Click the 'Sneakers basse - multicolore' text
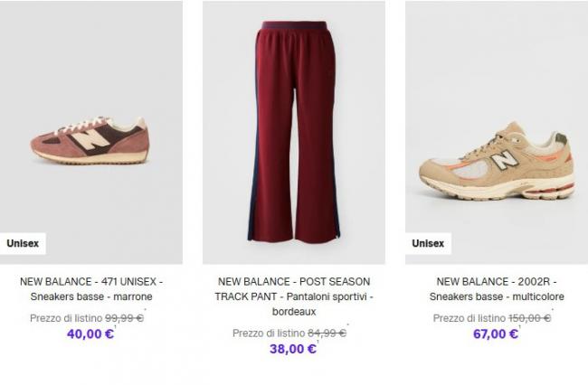This screenshot has width=588, height=385. tap(496, 296)
